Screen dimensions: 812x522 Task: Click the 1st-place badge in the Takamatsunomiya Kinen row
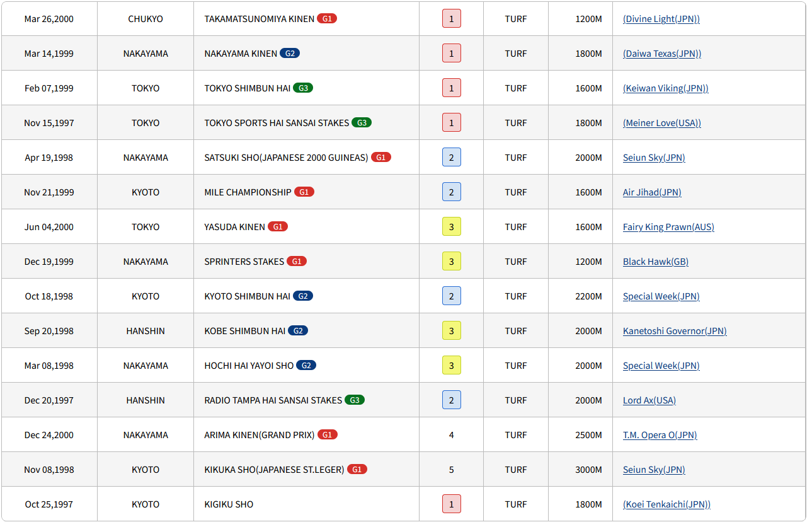452,19
